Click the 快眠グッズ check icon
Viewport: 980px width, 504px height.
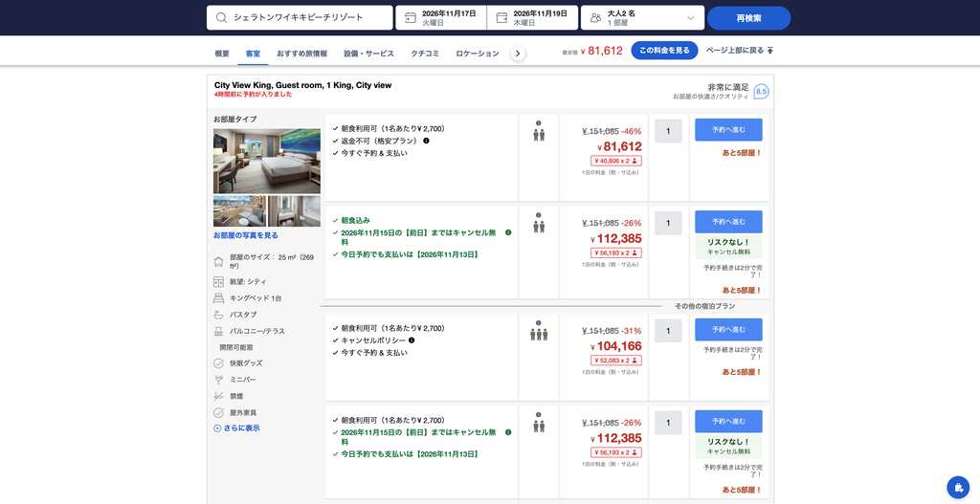tap(218, 363)
